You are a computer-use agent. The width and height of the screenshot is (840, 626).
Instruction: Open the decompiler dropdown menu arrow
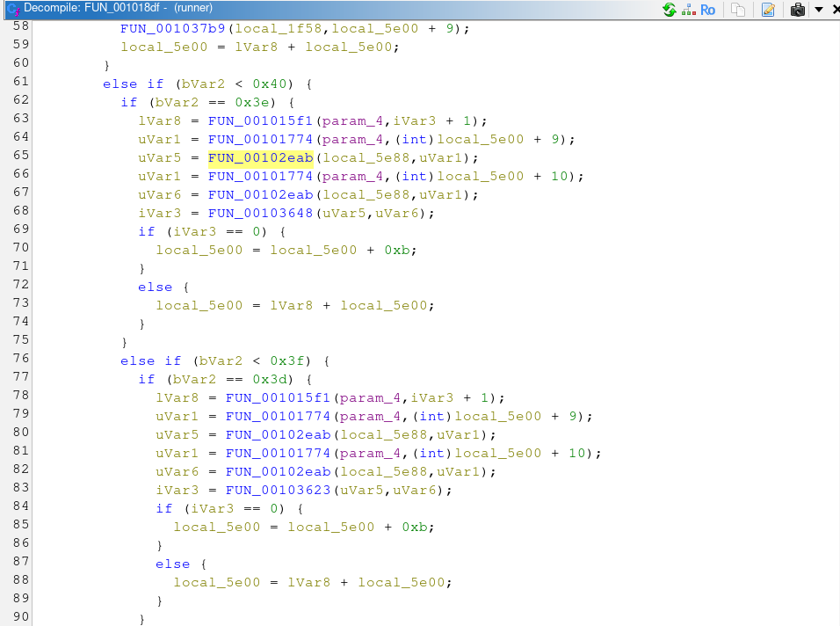pos(819,10)
